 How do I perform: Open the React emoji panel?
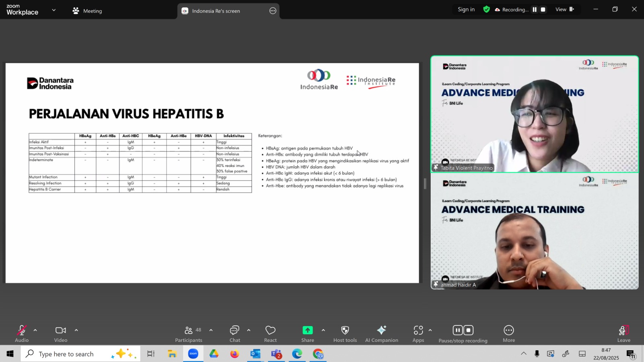click(x=270, y=333)
